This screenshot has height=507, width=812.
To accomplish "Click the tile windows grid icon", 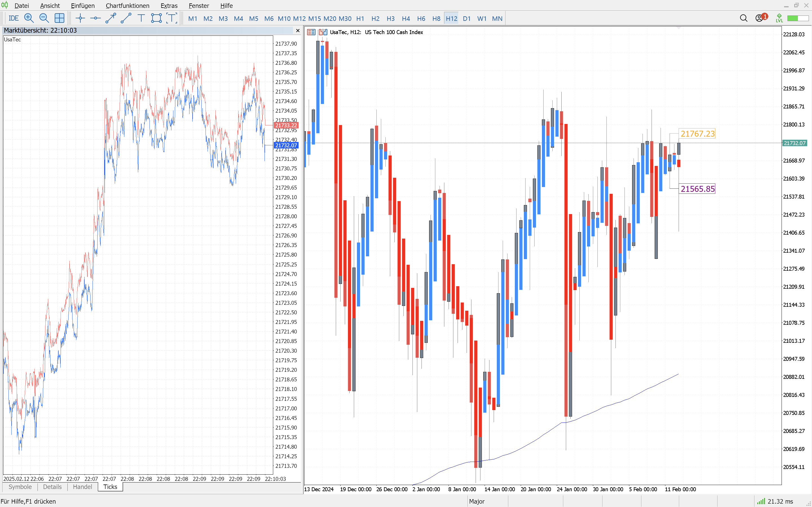I will [x=59, y=18].
